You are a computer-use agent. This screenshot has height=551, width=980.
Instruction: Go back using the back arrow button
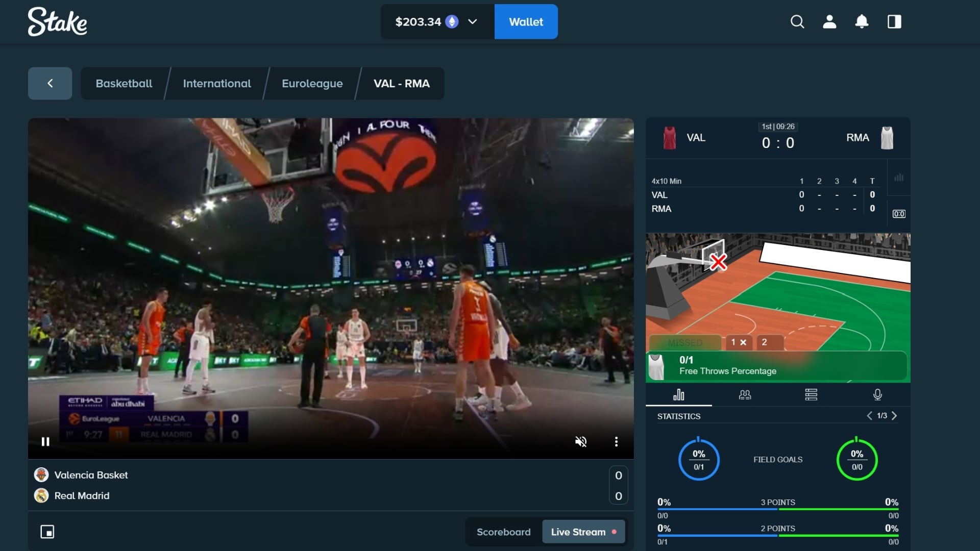50,83
